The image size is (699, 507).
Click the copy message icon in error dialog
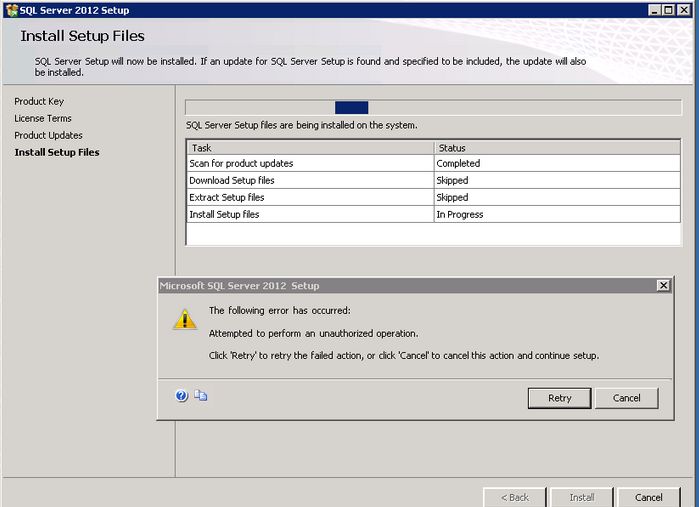pyautogui.click(x=201, y=396)
